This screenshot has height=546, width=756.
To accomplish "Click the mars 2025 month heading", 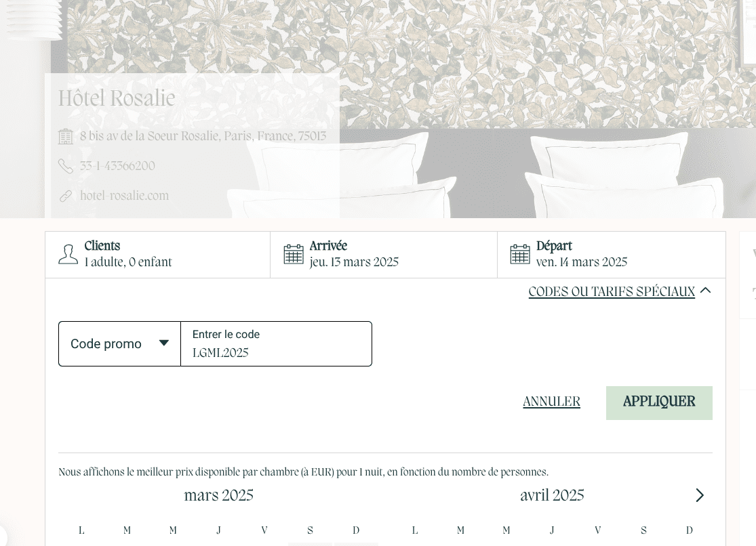I will (x=219, y=495).
